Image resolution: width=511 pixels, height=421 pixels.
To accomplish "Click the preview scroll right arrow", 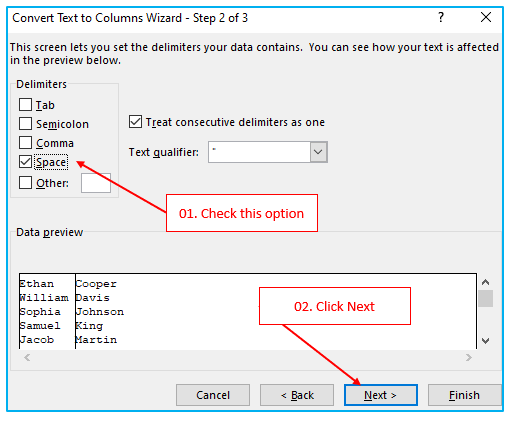I will coord(469,358).
